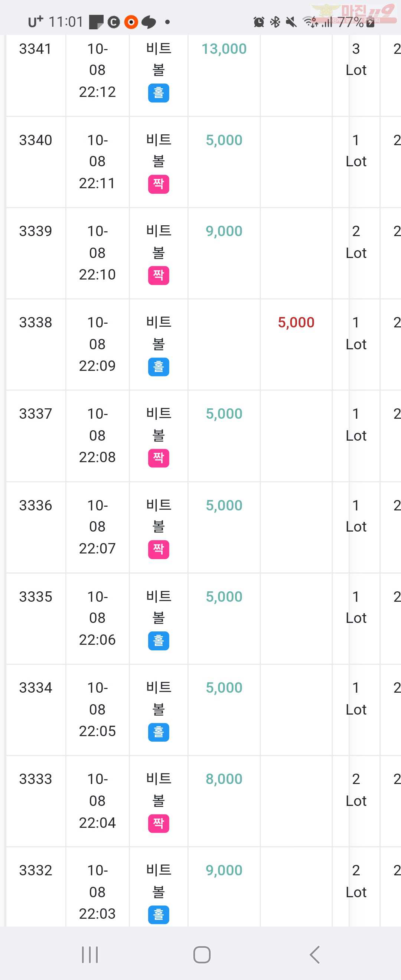Tap the 10-08 22:10 date cell
Image resolution: width=401 pixels, height=980 pixels.
click(x=97, y=253)
